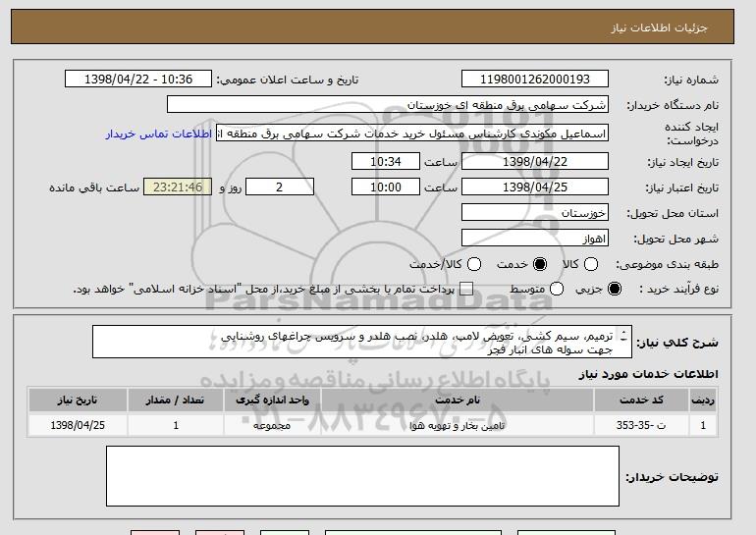Screen dimensions: 756x535
Task: Click the general need description text area
Action: click(362, 342)
